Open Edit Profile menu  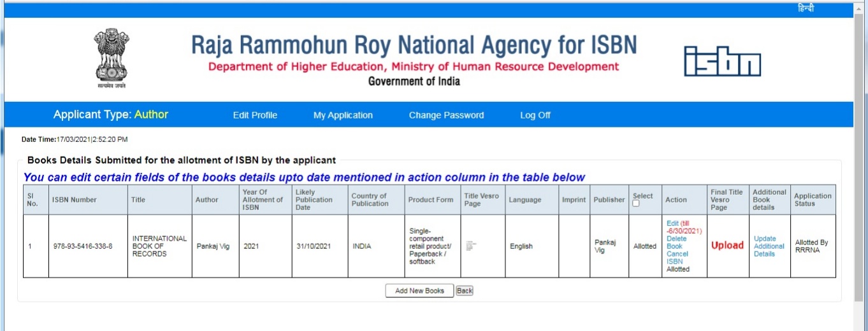click(255, 115)
